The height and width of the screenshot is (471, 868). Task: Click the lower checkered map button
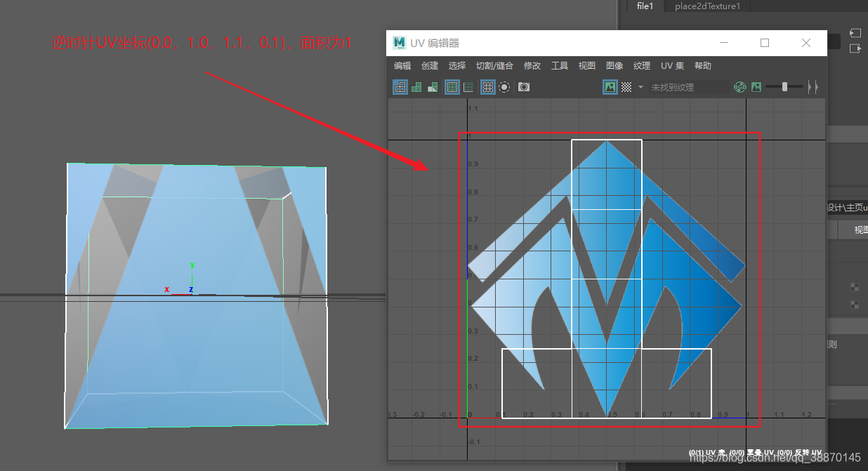(x=855, y=305)
